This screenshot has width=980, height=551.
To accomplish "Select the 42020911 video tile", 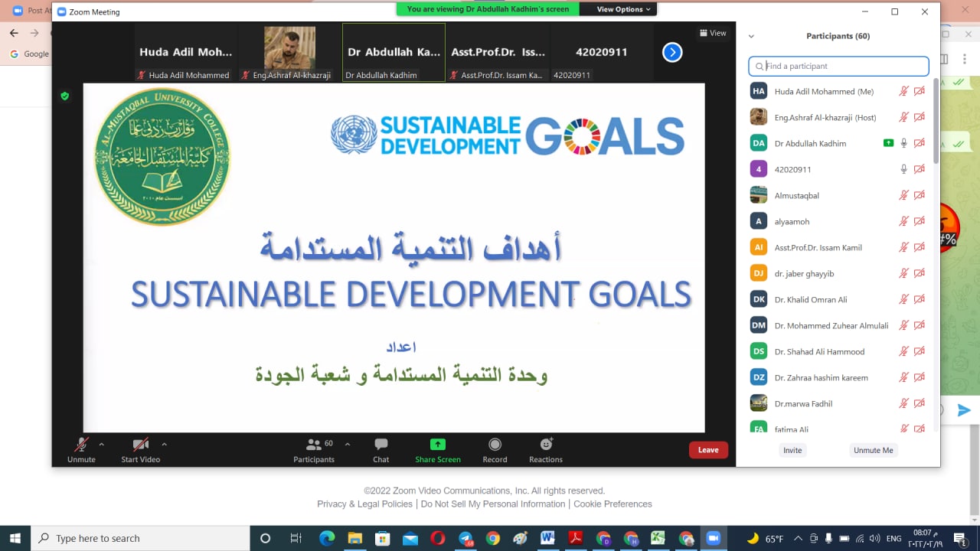I will tap(601, 52).
